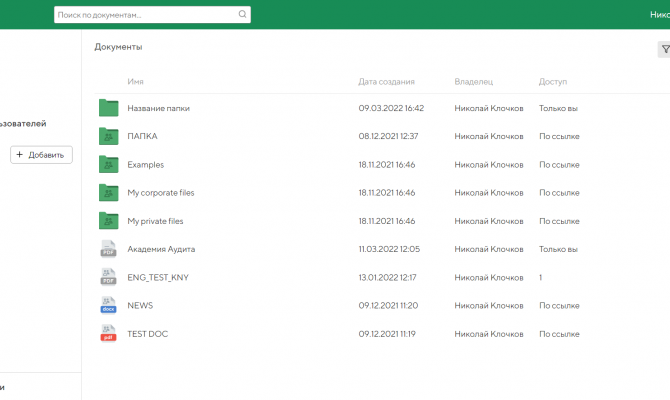Click the My corporate files folder icon
Image resolution: width=670 pixels, height=400 pixels.
click(x=109, y=192)
